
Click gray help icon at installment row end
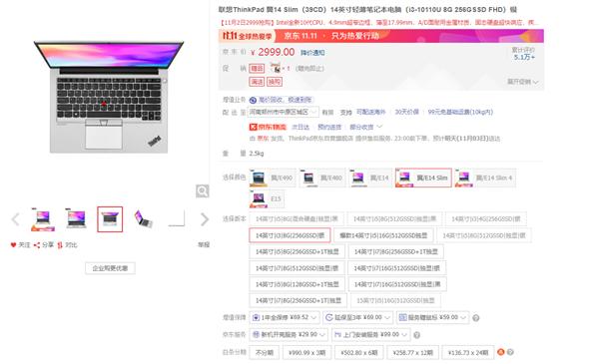[510, 352]
